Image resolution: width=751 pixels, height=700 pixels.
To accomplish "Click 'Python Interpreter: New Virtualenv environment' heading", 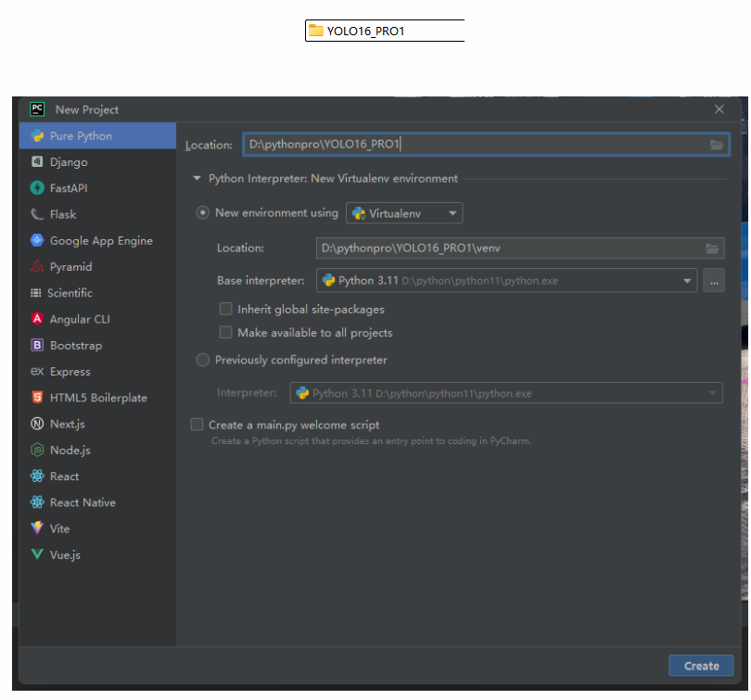I will click(333, 179).
